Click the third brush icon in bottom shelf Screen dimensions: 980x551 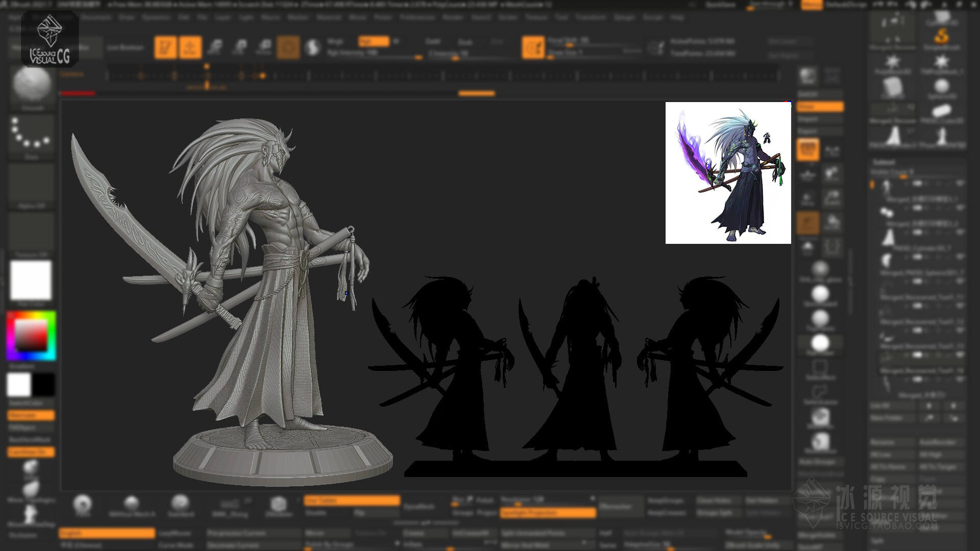tap(180, 505)
